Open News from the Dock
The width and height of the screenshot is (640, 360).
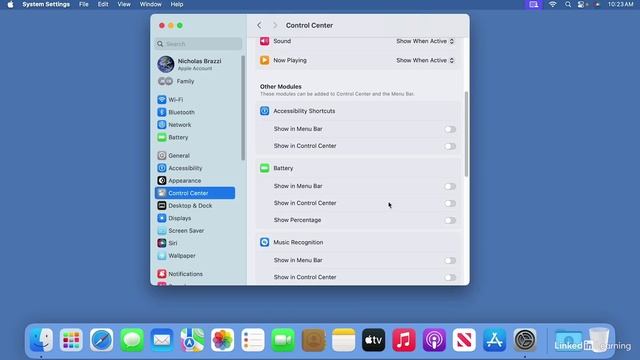(464, 340)
